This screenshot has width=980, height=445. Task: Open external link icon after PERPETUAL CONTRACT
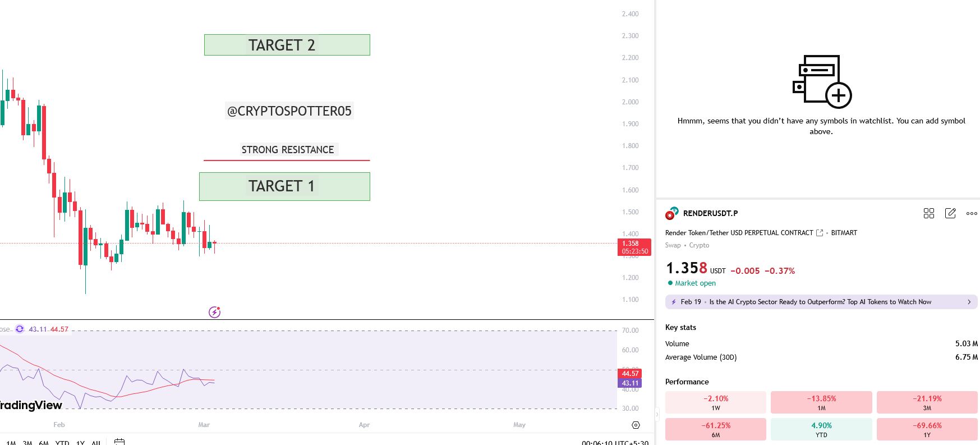pos(820,233)
